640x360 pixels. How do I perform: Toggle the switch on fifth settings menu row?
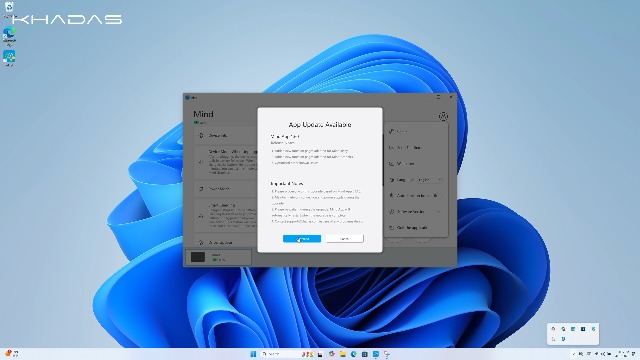pos(438,196)
